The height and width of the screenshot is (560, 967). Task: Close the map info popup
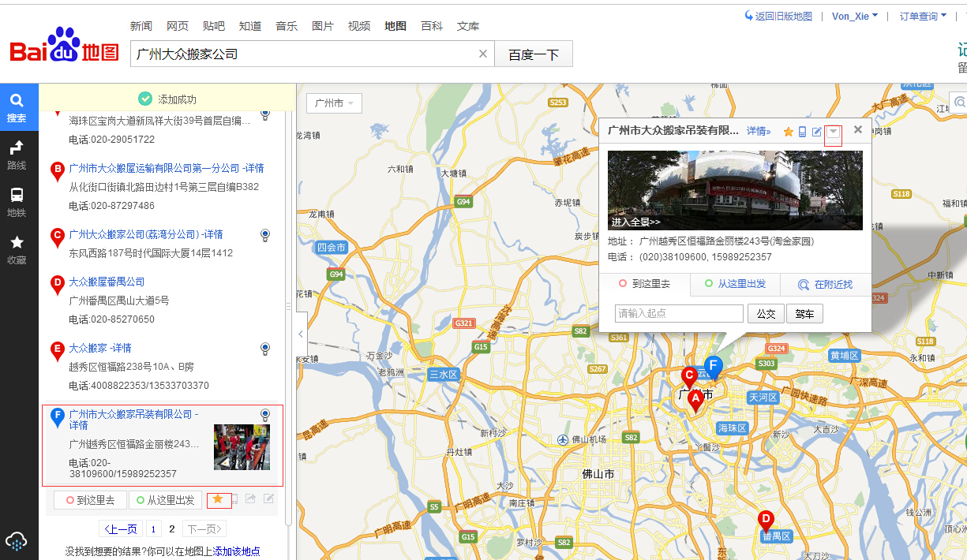click(858, 129)
